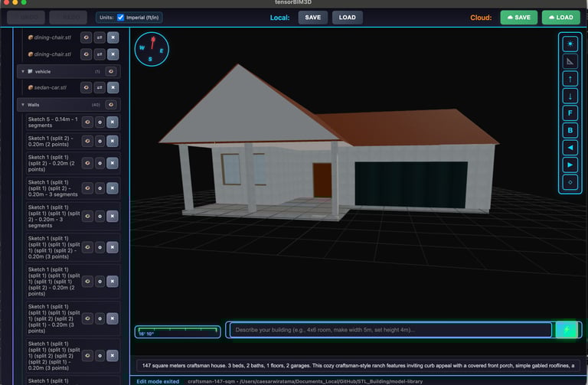
Task: Hide Sketch 5 - 0.14m wall
Action: pos(87,122)
